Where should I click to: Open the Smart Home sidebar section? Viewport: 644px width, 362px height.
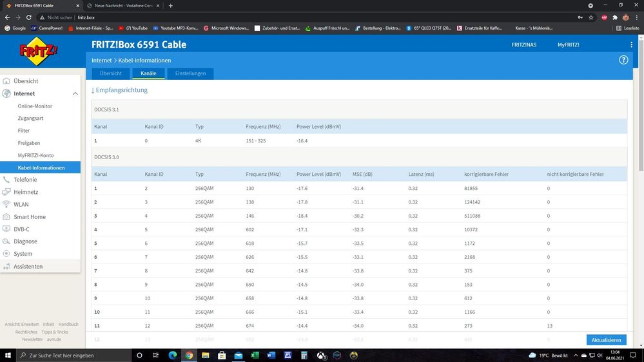click(30, 217)
